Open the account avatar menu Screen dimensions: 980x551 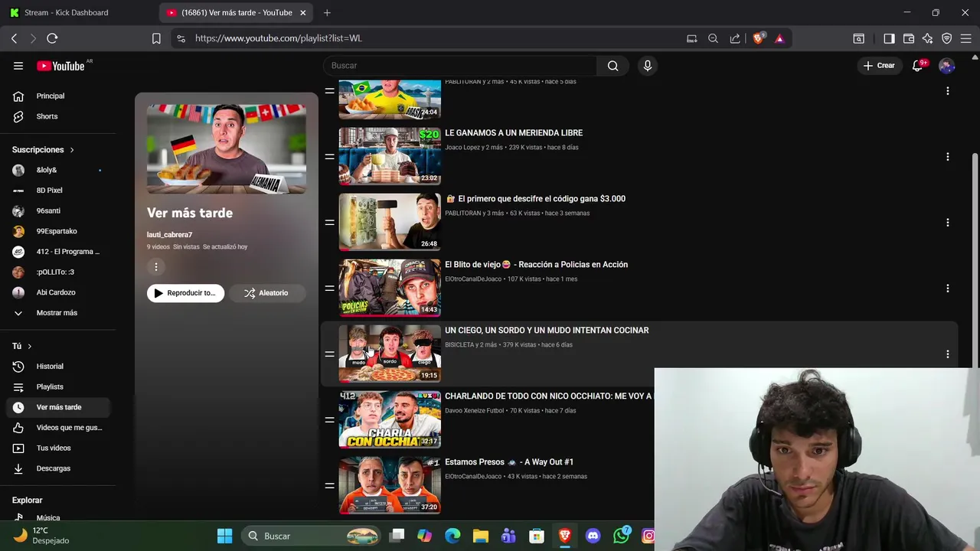(947, 66)
